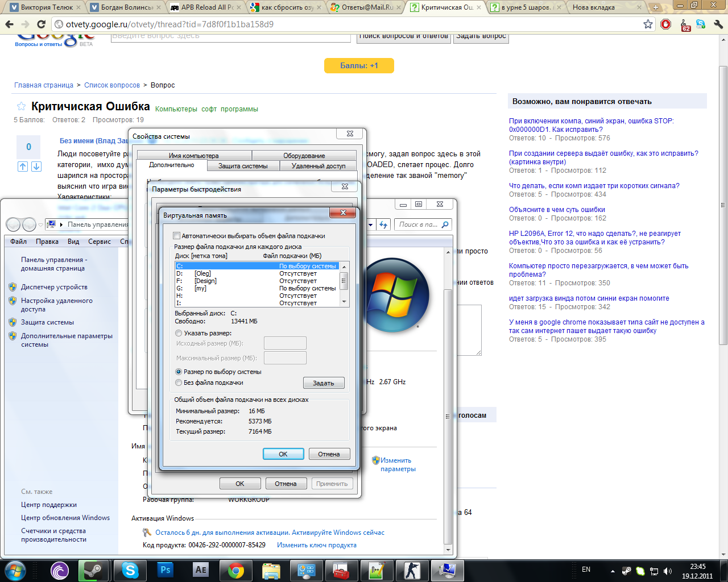Open Диспетчер устройств link
Viewport: 728px width, 582px height.
click(54, 287)
